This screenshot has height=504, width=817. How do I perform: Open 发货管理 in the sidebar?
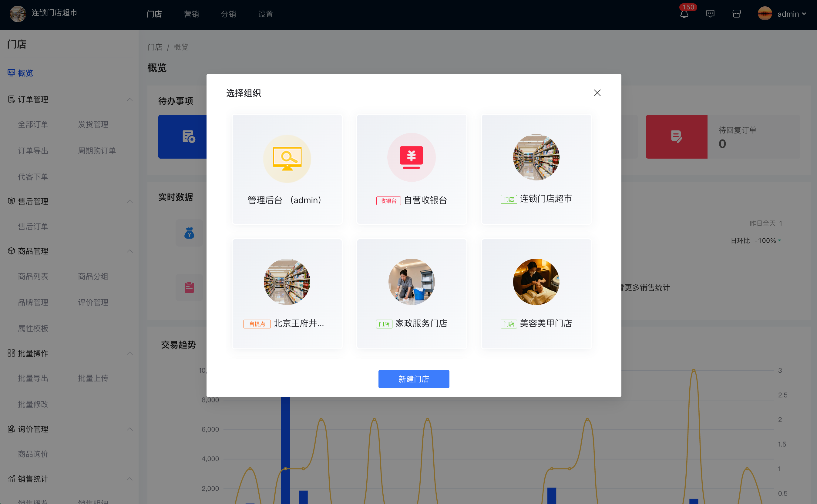pyautogui.click(x=93, y=124)
